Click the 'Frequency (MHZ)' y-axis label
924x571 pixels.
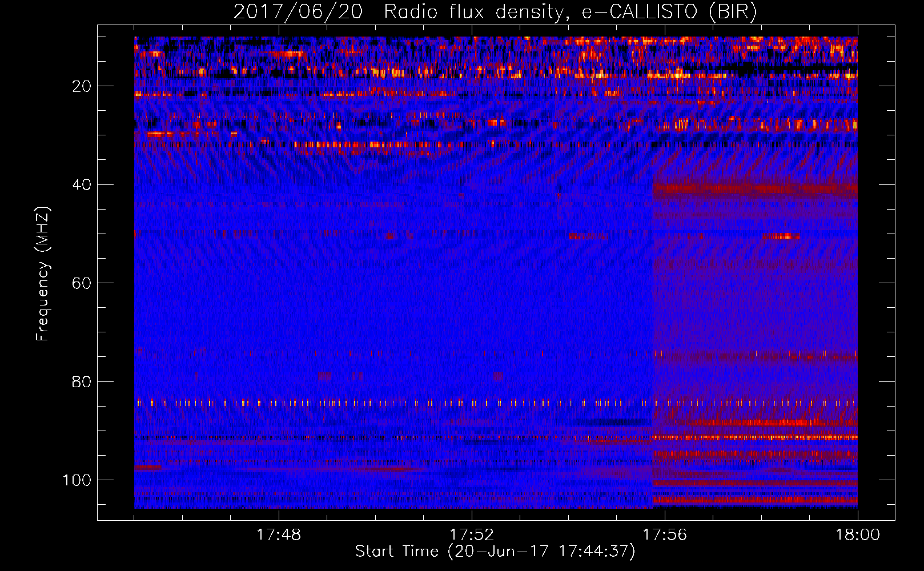[43, 274]
